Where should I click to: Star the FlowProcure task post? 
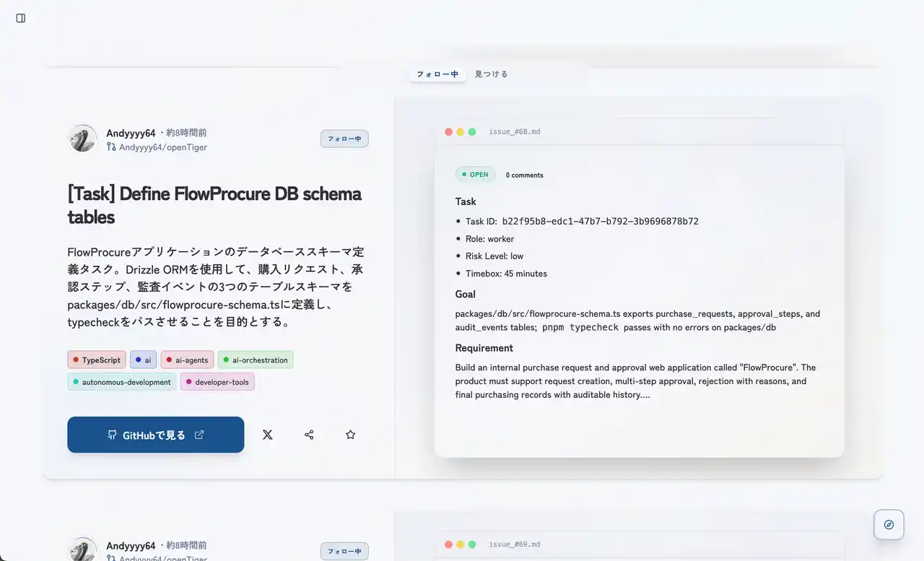350,435
